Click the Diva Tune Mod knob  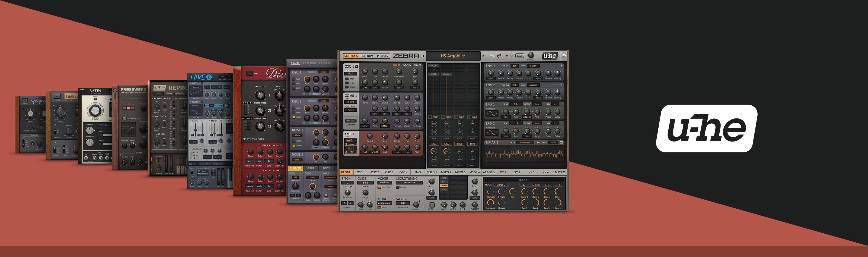(260, 110)
